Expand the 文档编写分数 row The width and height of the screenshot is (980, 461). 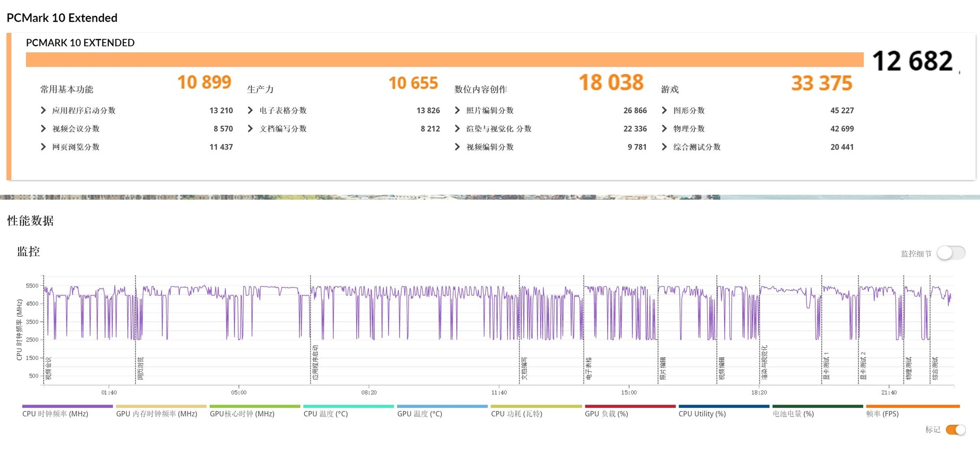[x=250, y=128]
